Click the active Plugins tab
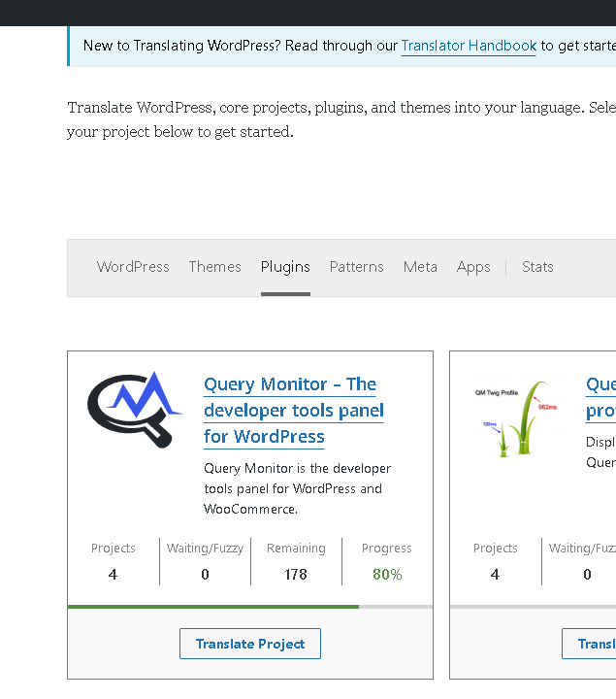Viewport: 616px width, 699px height. 285,267
